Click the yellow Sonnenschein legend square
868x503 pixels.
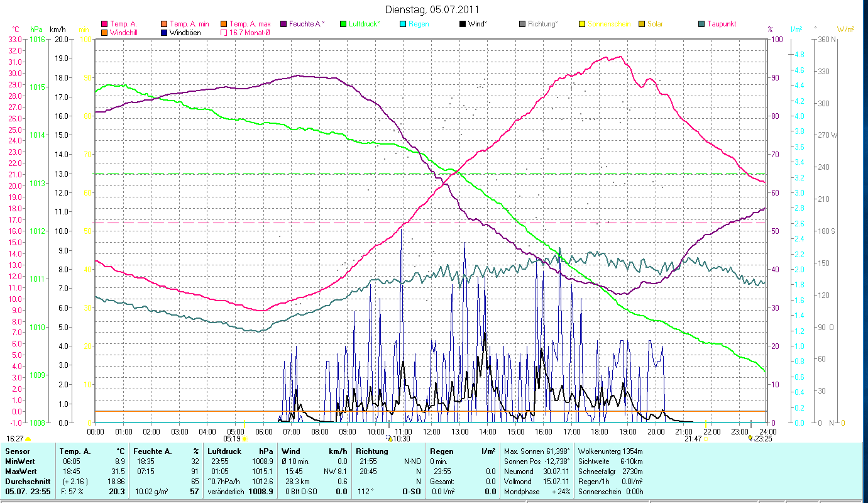(582, 25)
